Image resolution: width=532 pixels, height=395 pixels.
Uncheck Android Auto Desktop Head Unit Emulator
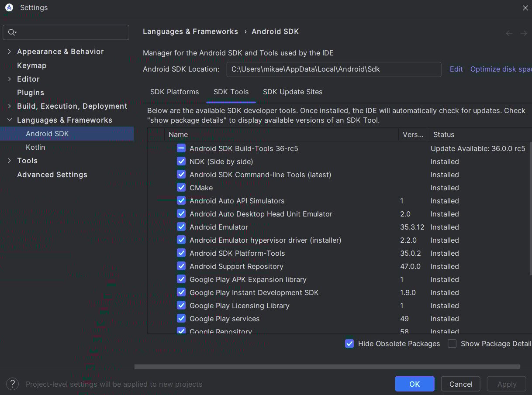click(x=181, y=214)
